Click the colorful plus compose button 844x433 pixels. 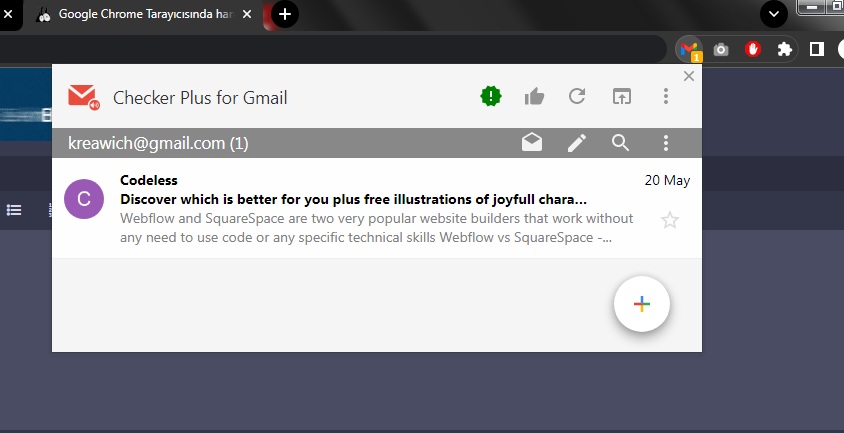tap(642, 304)
